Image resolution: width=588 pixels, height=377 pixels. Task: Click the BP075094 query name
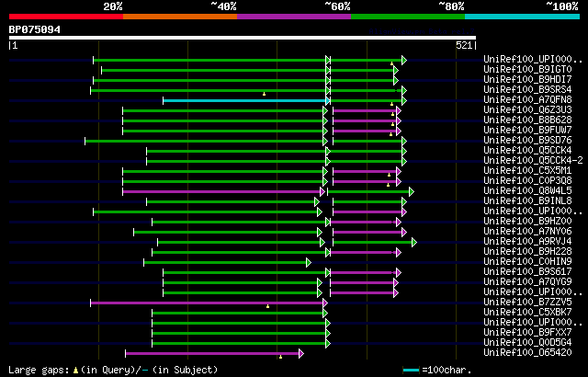coord(35,29)
